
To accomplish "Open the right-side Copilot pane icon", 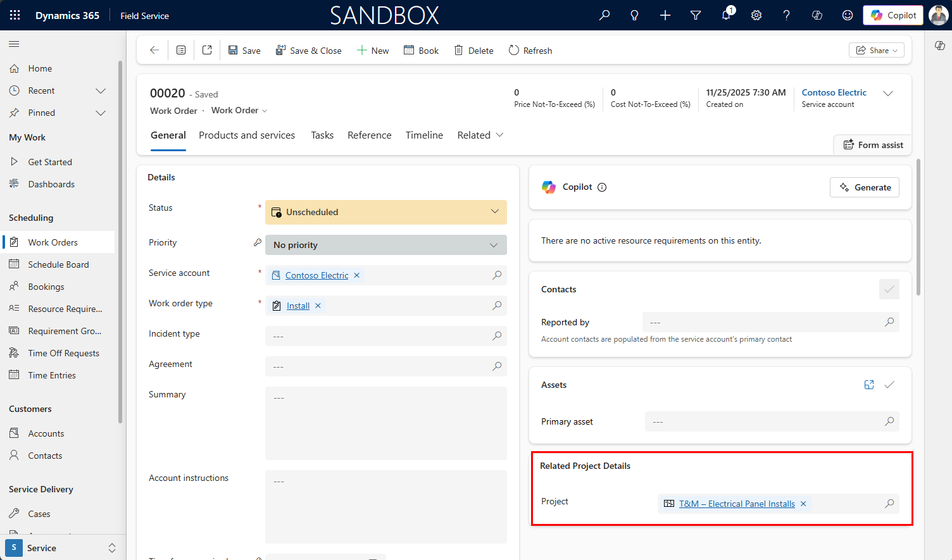I will coord(939,45).
